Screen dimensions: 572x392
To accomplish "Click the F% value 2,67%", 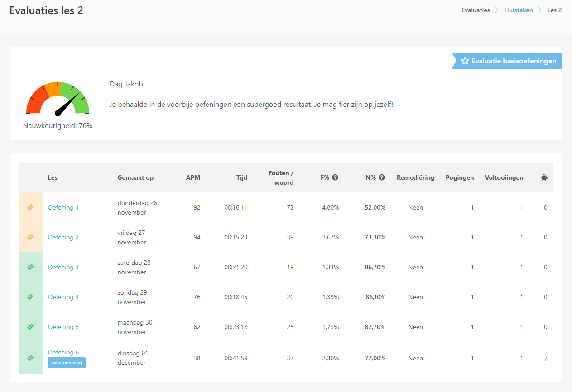I will click(x=331, y=237).
